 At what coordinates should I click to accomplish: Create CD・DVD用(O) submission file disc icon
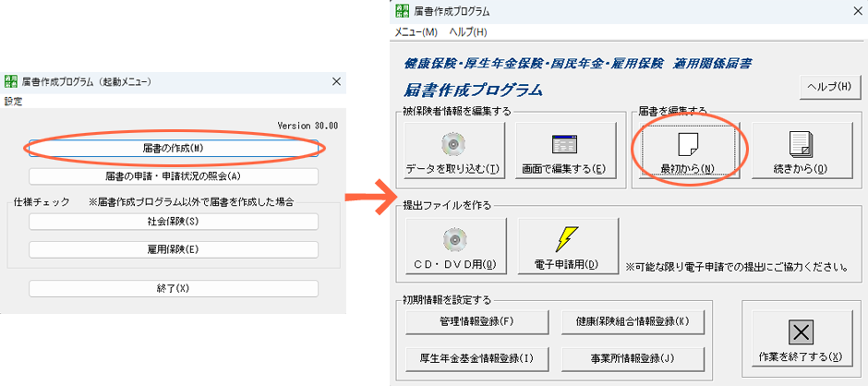[454, 240]
